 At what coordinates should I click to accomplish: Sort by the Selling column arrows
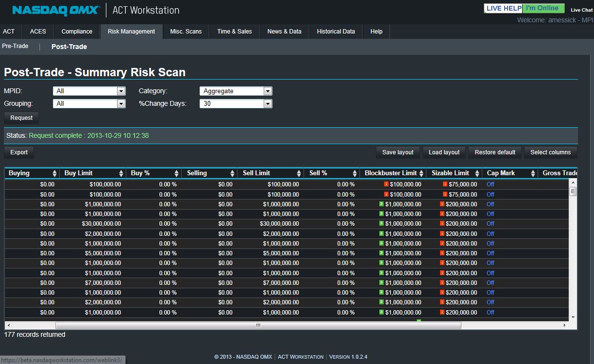(233, 173)
